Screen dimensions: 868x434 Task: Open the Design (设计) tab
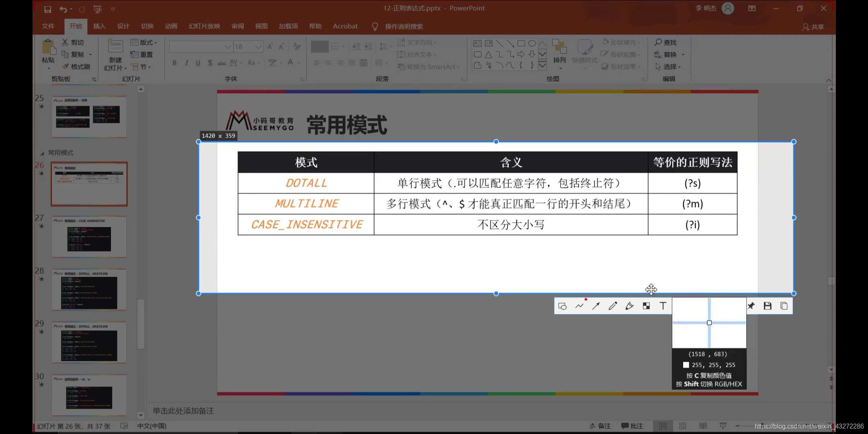[x=123, y=26]
